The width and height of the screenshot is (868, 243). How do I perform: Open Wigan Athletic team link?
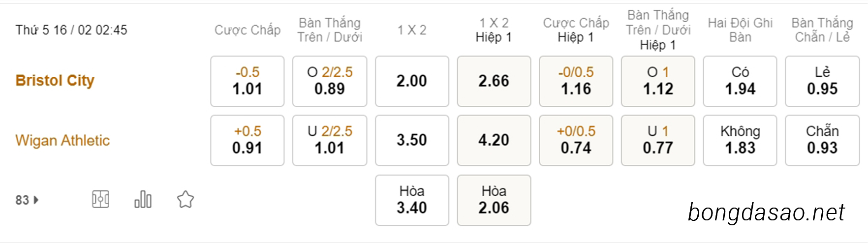pos(62,141)
